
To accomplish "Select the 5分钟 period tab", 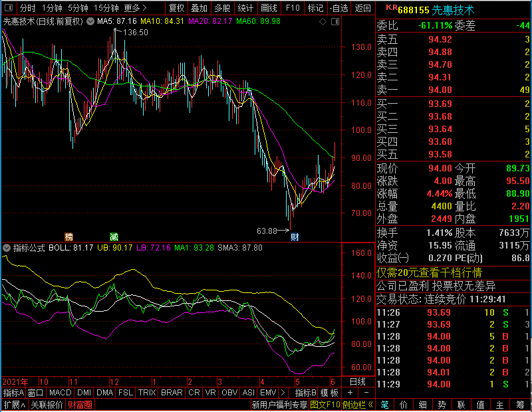I will tap(77, 8).
